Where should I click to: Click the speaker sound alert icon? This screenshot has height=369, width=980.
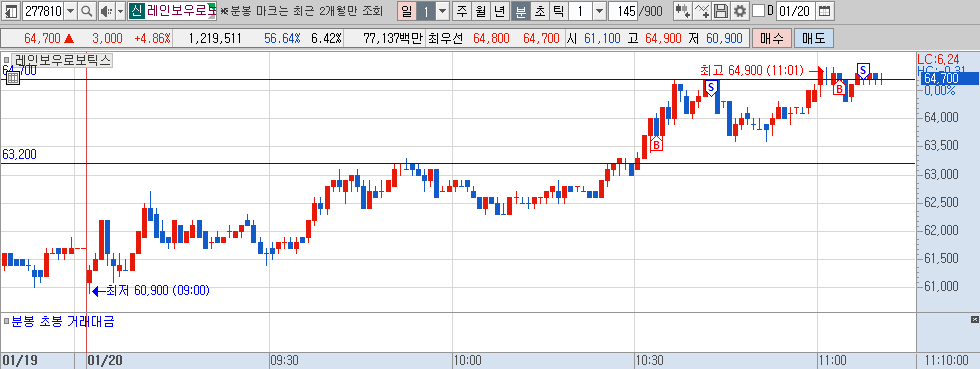click(106, 11)
